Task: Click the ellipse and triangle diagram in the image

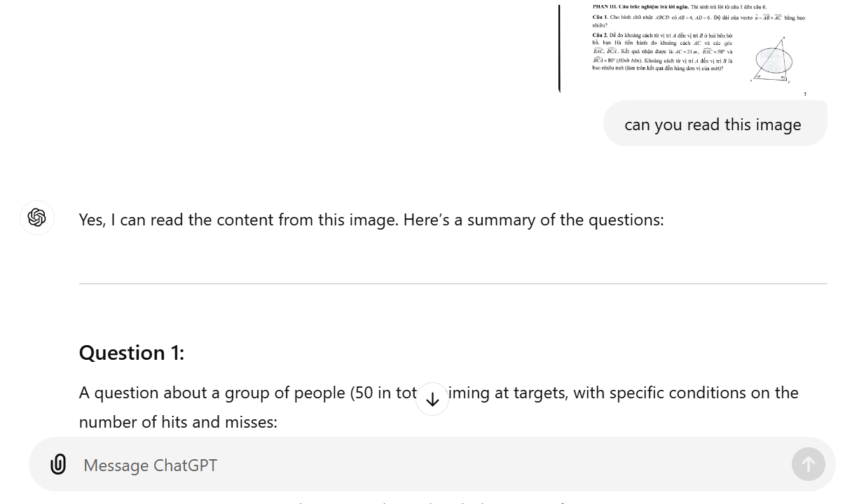Action: coord(773,62)
